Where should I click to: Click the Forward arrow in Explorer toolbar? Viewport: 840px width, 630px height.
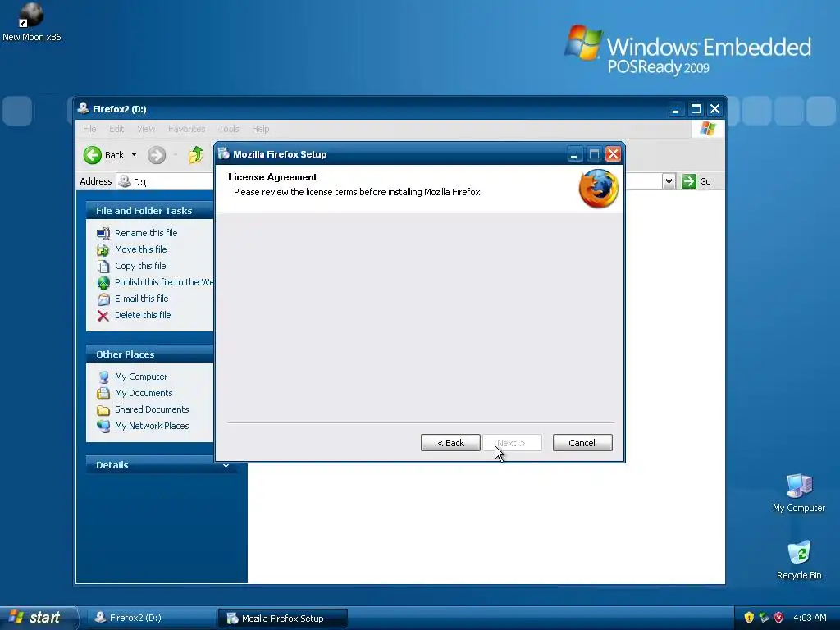coord(157,155)
